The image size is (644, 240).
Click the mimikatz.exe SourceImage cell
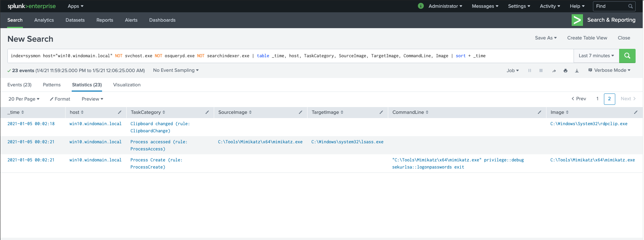260,142
